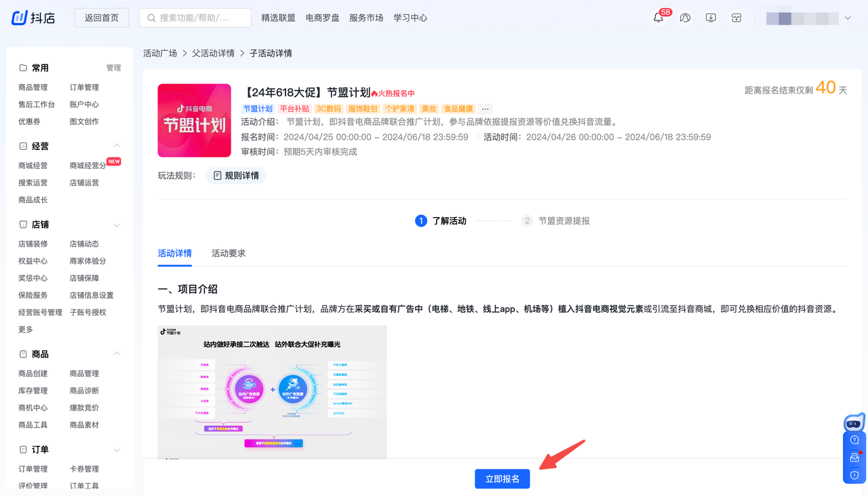Viewport: 868px width, 496px height.
Task: Open 商品管理 under 常用
Action: click(x=33, y=88)
